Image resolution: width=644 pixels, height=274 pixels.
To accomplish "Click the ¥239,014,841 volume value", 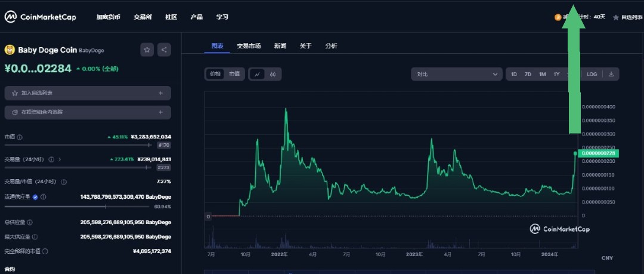I will click(154, 159).
